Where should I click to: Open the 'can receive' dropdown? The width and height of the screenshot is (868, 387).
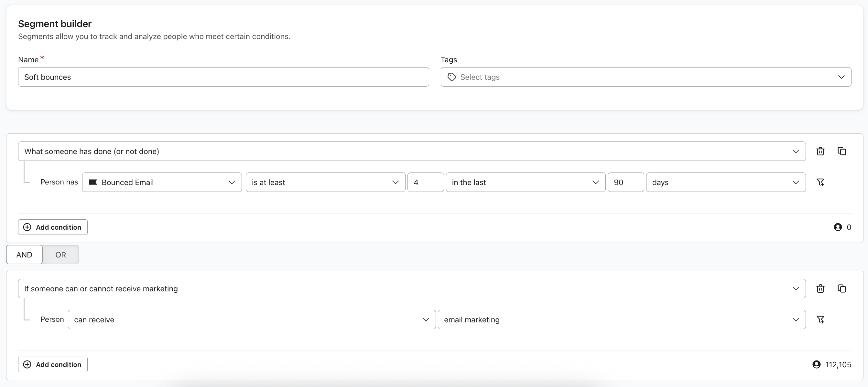(x=251, y=320)
